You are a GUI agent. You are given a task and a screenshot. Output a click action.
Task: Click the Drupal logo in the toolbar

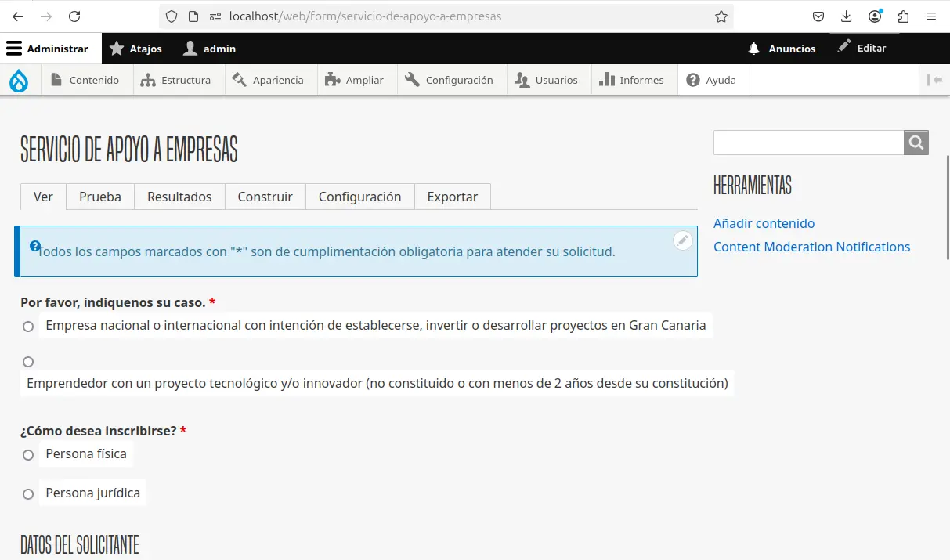point(19,79)
